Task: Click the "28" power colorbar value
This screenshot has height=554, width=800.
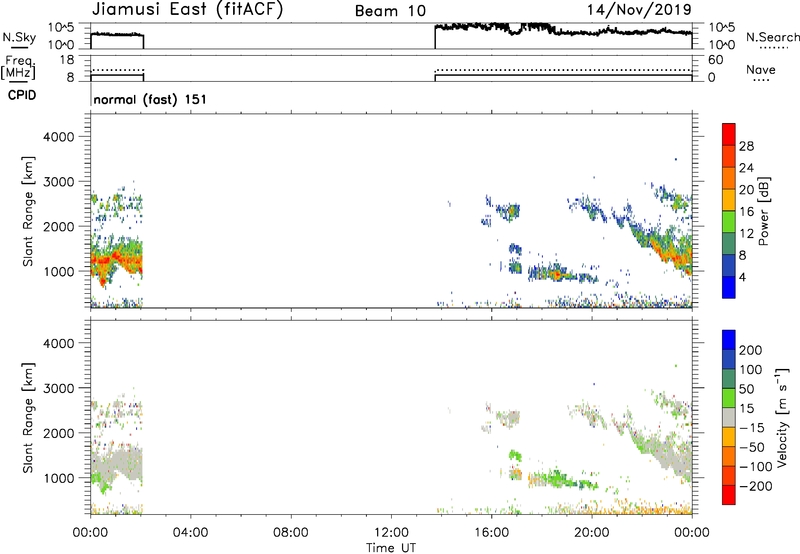Action: pyautogui.click(x=746, y=146)
